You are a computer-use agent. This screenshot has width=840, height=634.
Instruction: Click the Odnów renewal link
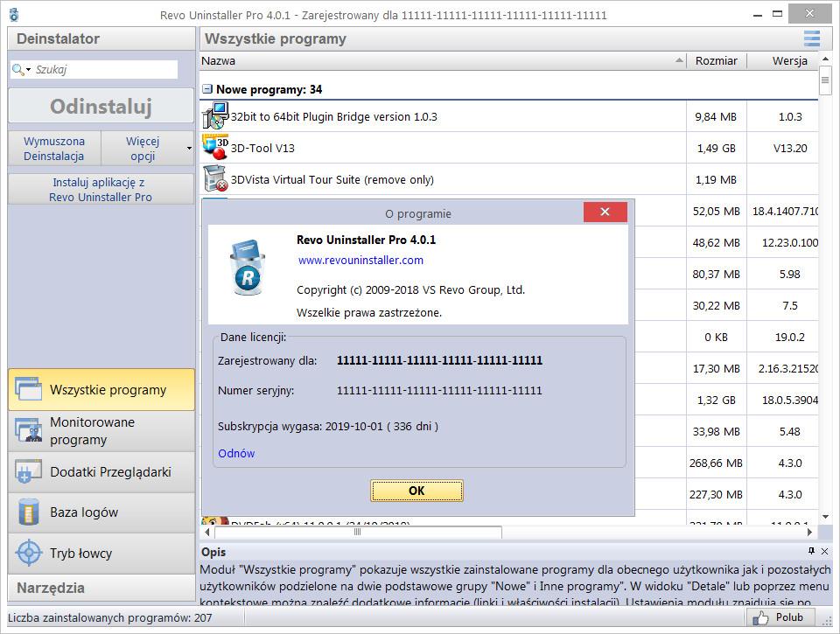click(236, 453)
